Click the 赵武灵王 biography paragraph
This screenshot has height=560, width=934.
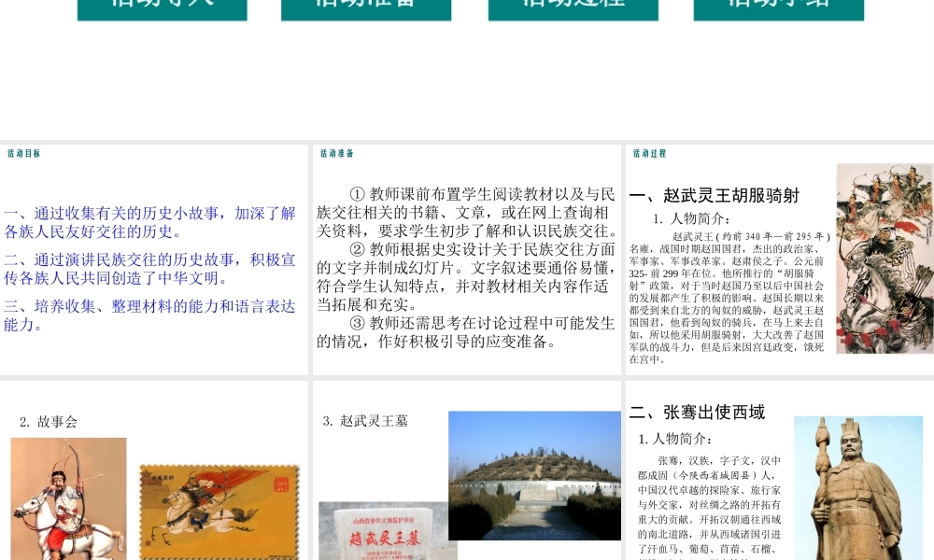(x=729, y=298)
